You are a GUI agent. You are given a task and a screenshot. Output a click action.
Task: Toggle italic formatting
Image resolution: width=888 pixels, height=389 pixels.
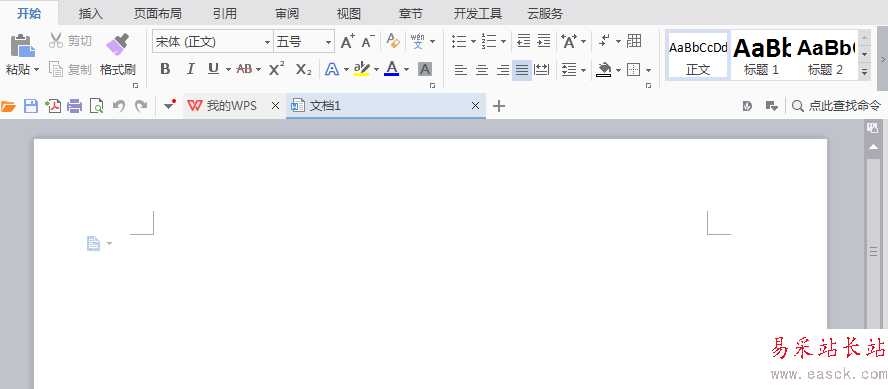190,69
